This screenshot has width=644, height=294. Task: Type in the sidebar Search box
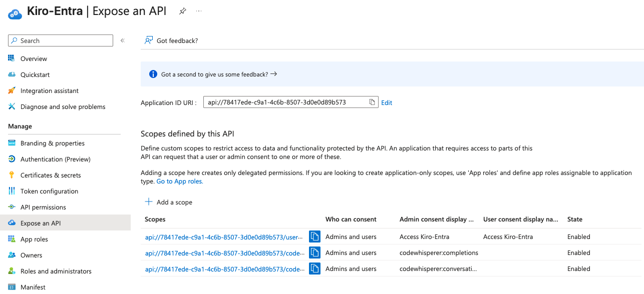coord(65,40)
